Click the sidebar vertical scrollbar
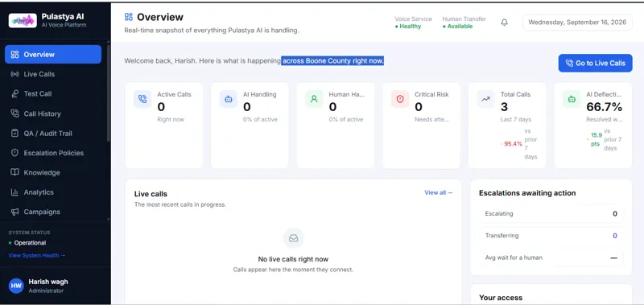This screenshot has height=305, width=644. [109, 93]
